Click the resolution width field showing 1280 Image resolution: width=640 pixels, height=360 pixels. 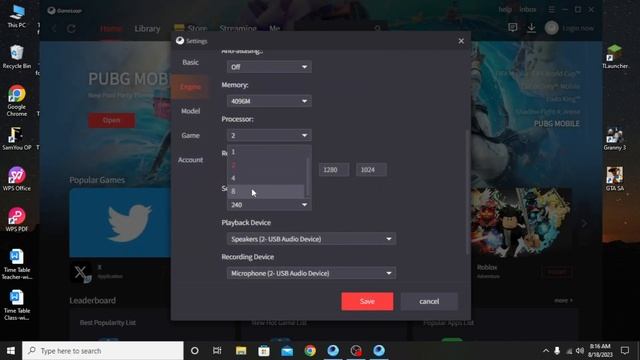[x=334, y=170]
